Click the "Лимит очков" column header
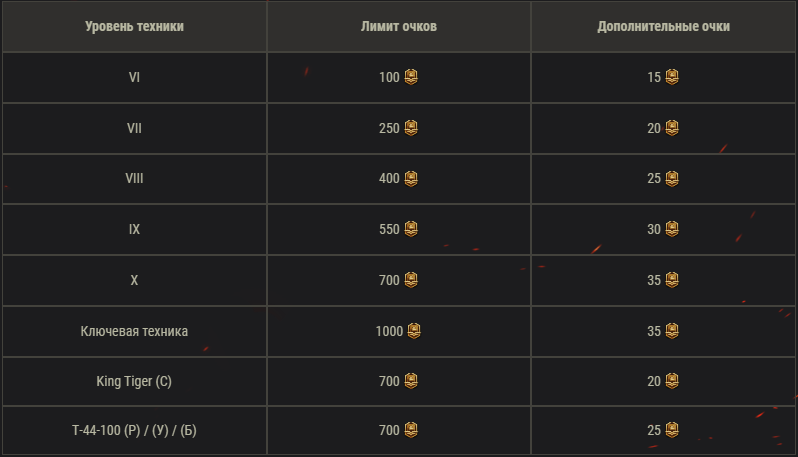798x457 pixels. click(398, 27)
